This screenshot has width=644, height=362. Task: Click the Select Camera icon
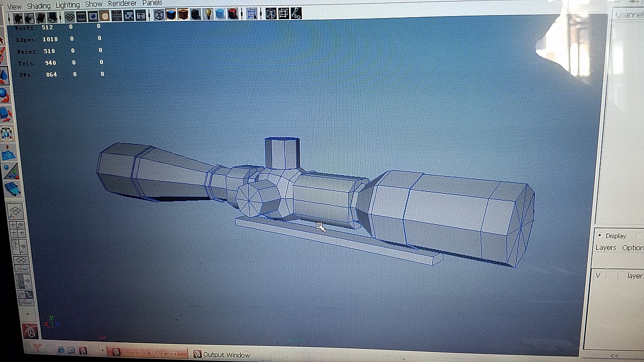tap(19, 19)
